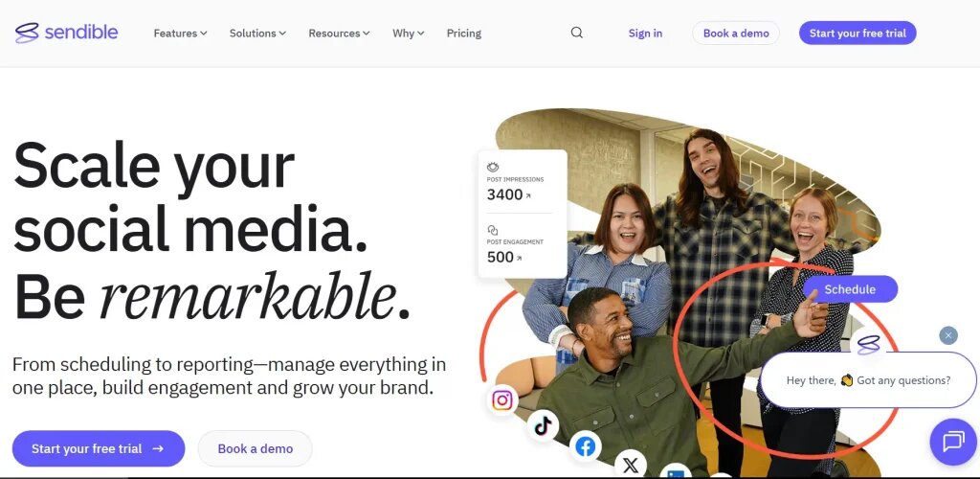Expand the Features dropdown menu
The image size is (980, 479).
(180, 34)
